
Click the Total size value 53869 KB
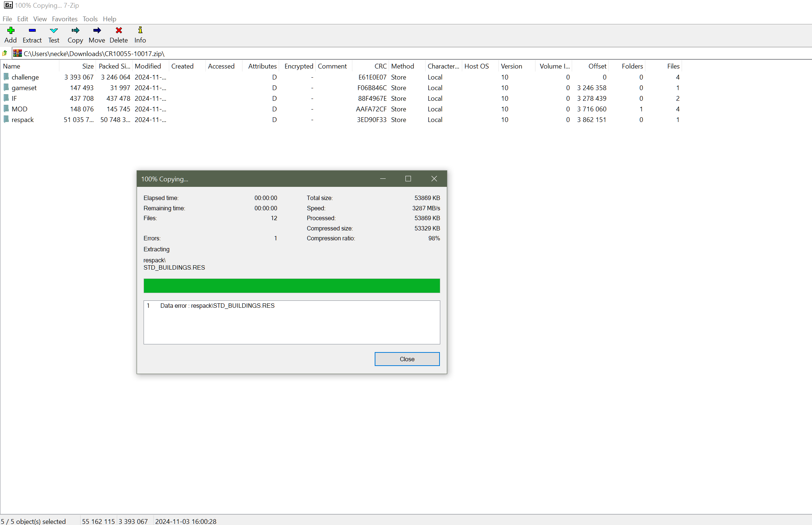pos(427,198)
